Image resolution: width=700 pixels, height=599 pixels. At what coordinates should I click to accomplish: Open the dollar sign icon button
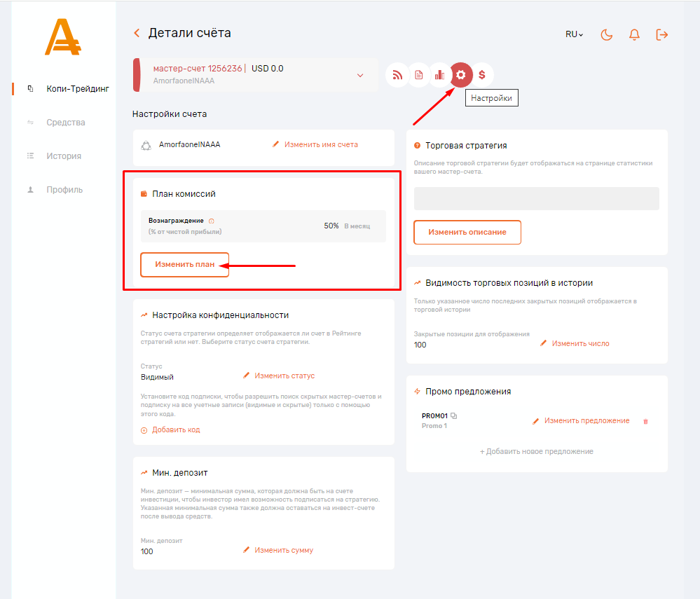coord(482,75)
